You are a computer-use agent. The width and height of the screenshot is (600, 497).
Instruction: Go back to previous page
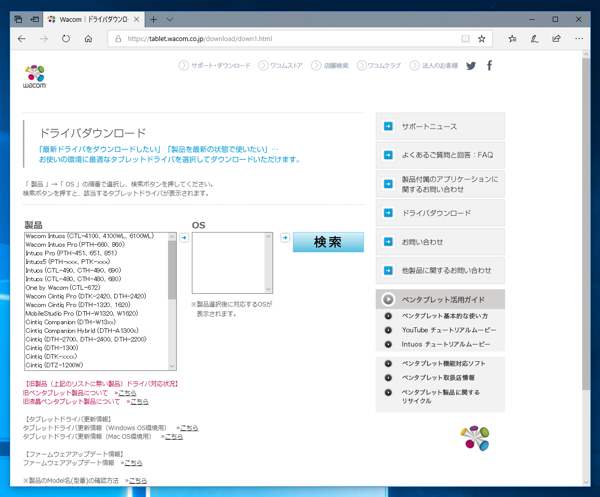click(x=22, y=39)
